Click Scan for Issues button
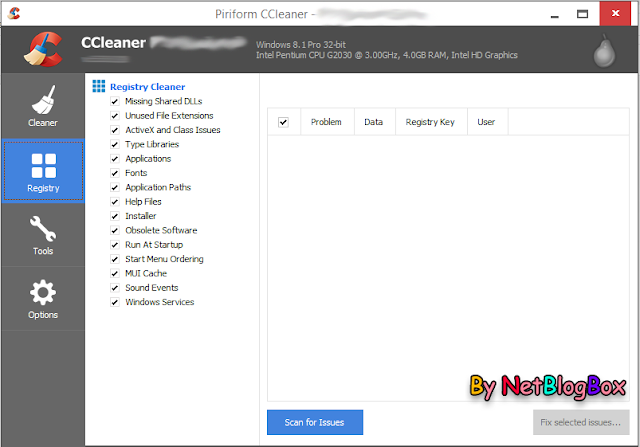The width and height of the screenshot is (640, 447). (315, 422)
